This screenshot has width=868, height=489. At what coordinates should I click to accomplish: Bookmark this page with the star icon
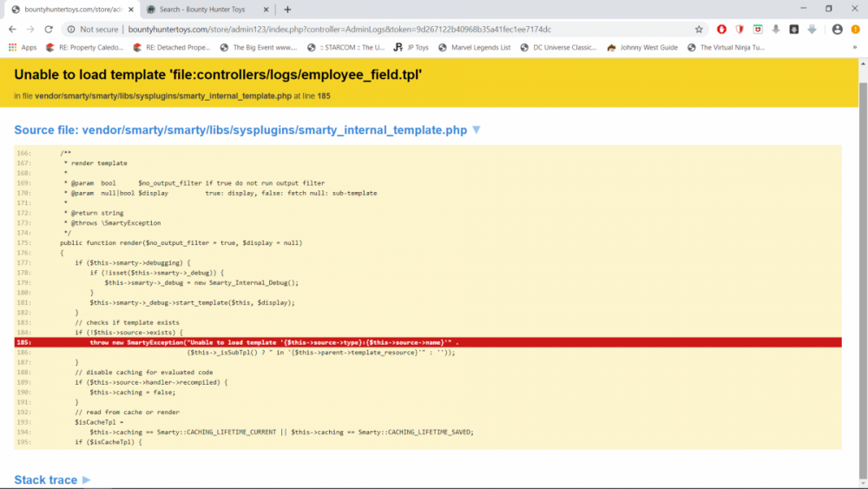699,29
